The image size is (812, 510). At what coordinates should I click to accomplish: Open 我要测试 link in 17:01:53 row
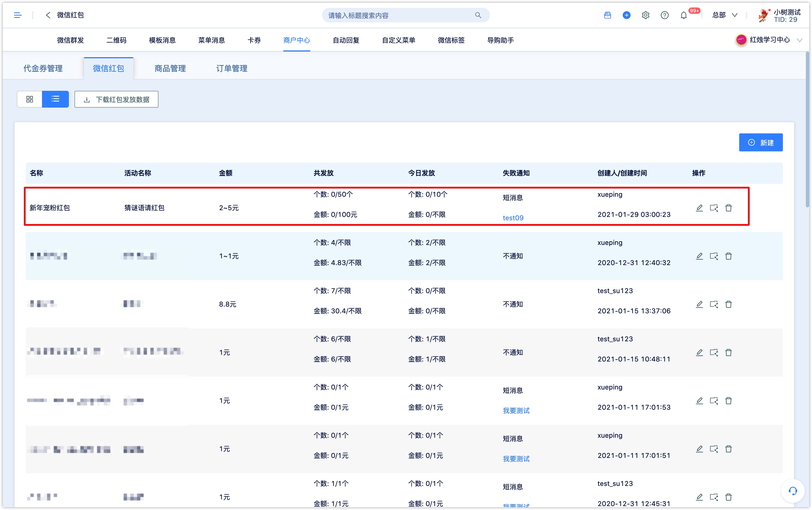(516, 411)
